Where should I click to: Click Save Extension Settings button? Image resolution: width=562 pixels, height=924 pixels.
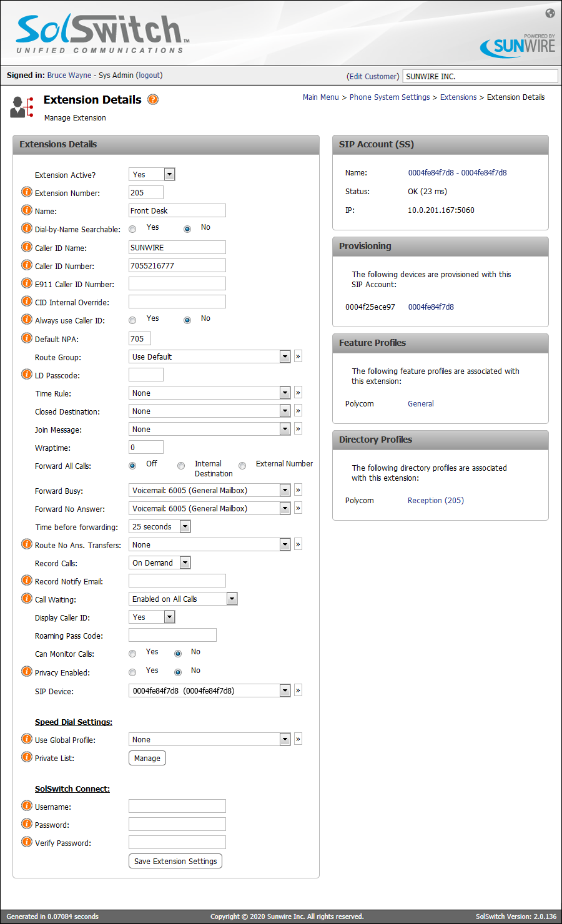[x=175, y=861]
